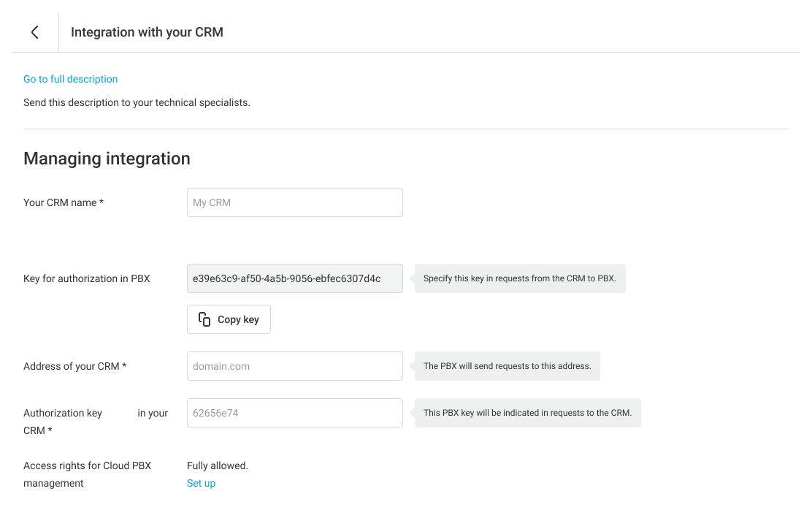Select the 'Authorization key in your CRM' input
The width and height of the screenshot is (812, 521).
click(294, 413)
